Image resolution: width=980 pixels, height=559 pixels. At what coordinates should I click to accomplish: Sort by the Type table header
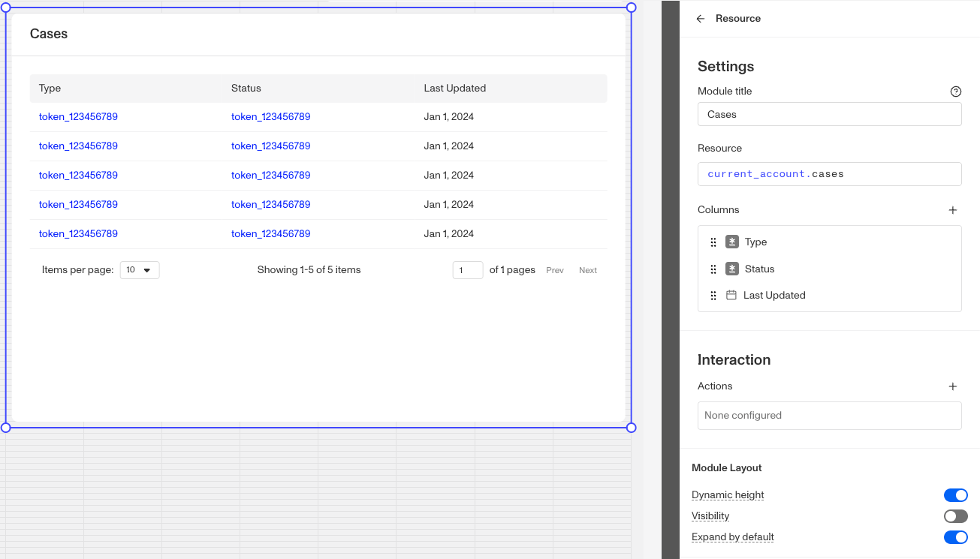50,89
